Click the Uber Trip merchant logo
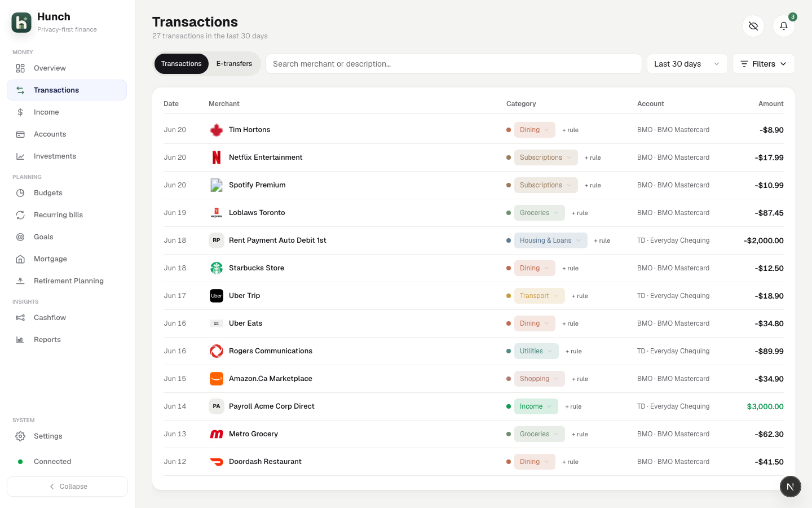 217,296
